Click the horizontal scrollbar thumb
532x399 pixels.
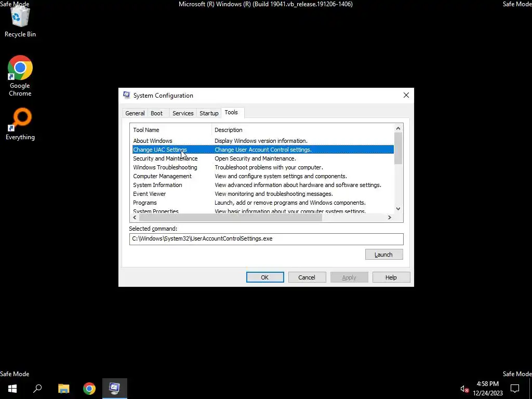[x=230, y=218]
